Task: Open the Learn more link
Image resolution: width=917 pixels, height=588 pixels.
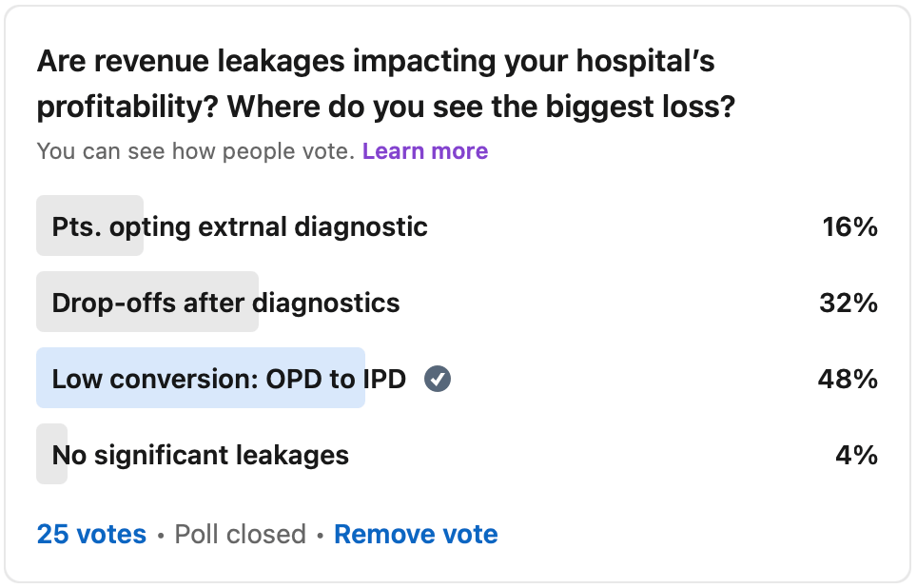Action: (424, 151)
